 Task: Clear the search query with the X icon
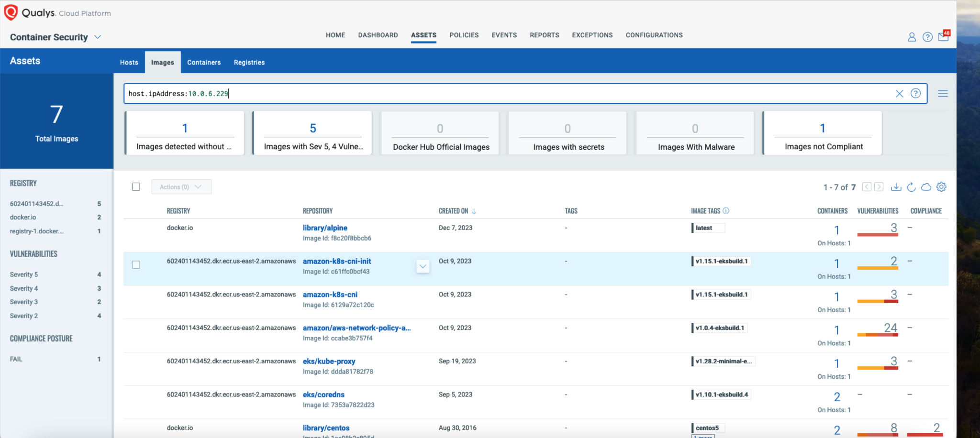[x=900, y=94]
